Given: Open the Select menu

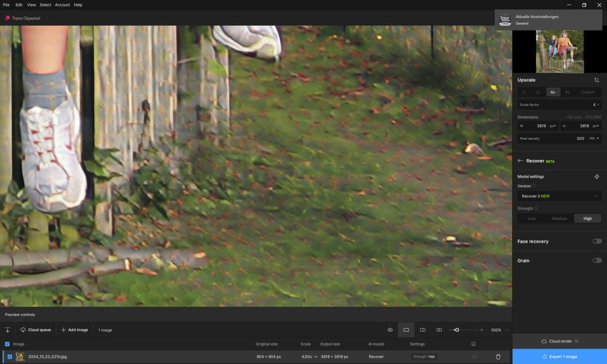Looking at the screenshot, I should click(45, 5).
